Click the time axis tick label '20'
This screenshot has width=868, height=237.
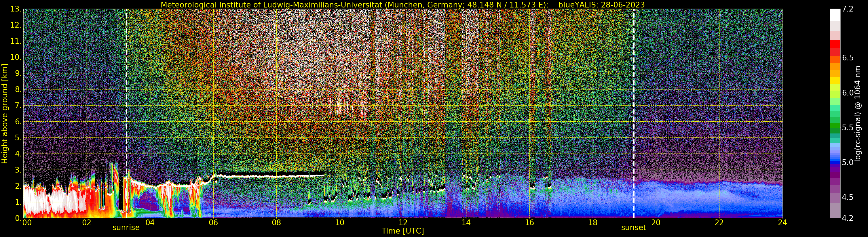[656, 223]
